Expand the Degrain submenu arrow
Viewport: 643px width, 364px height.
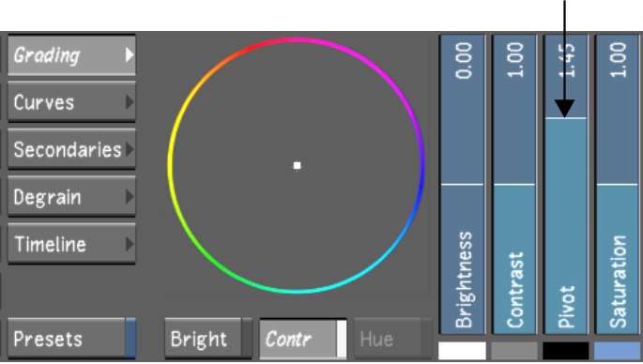[130, 197]
